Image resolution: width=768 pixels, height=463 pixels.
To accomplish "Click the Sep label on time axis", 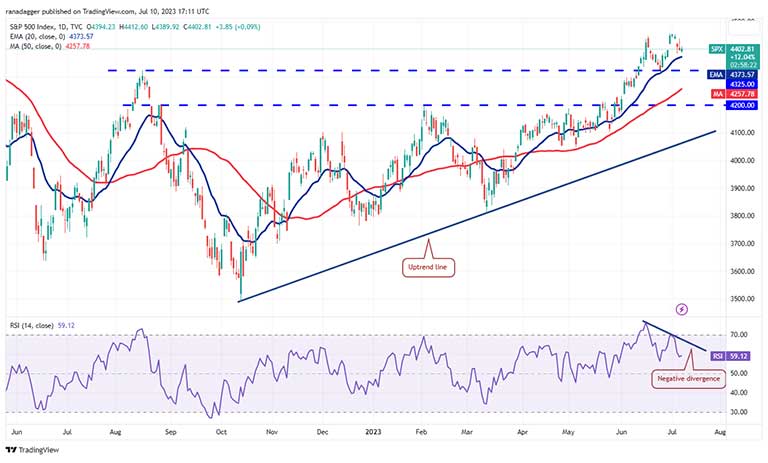I will (170, 433).
